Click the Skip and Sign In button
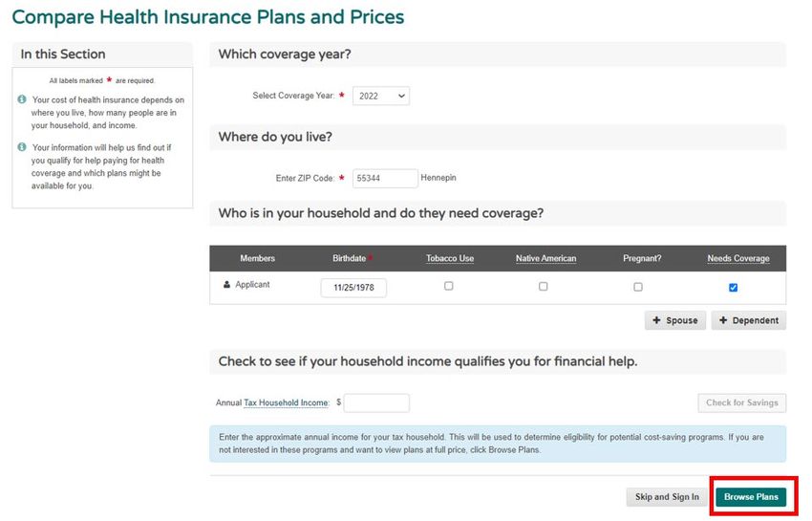The image size is (812, 521). (x=667, y=497)
